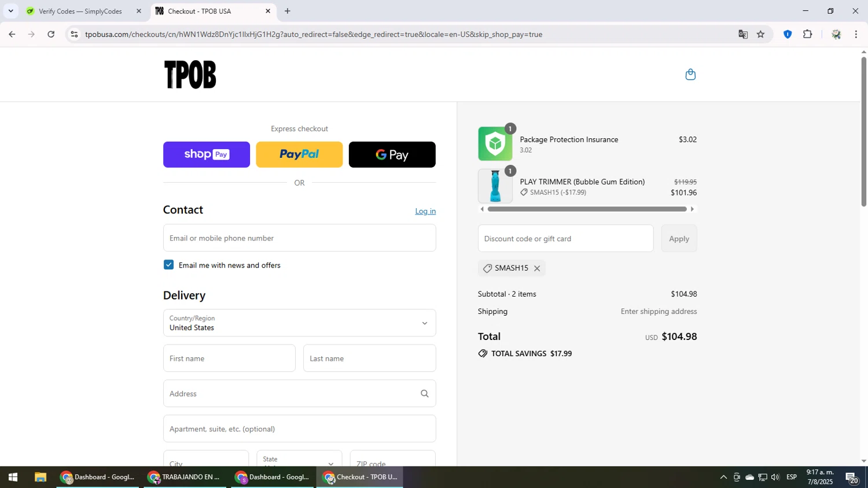Click the TOTAL SAVINGS $17.99 text
The height and width of the screenshot is (488, 868).
531,353
